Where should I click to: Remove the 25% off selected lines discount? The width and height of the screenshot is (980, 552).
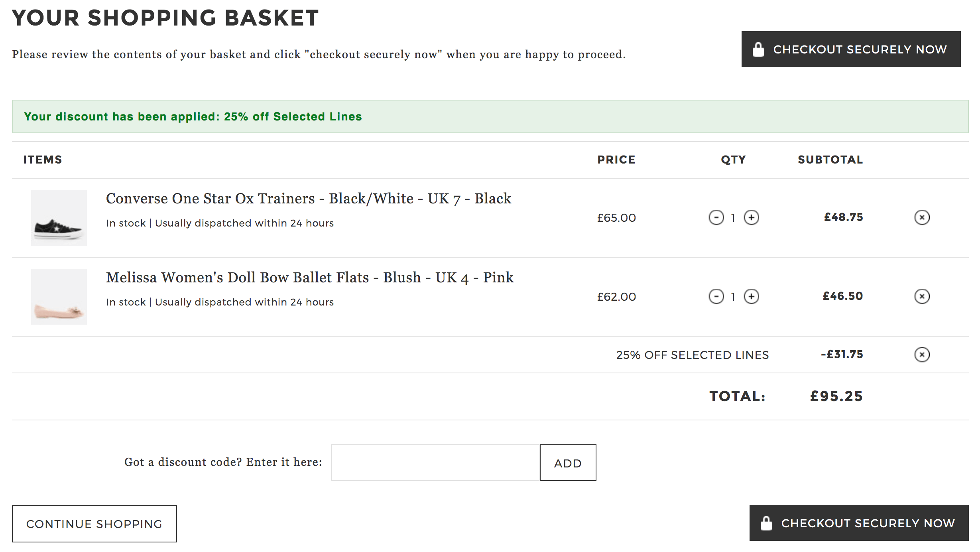(x=922, y=355)
